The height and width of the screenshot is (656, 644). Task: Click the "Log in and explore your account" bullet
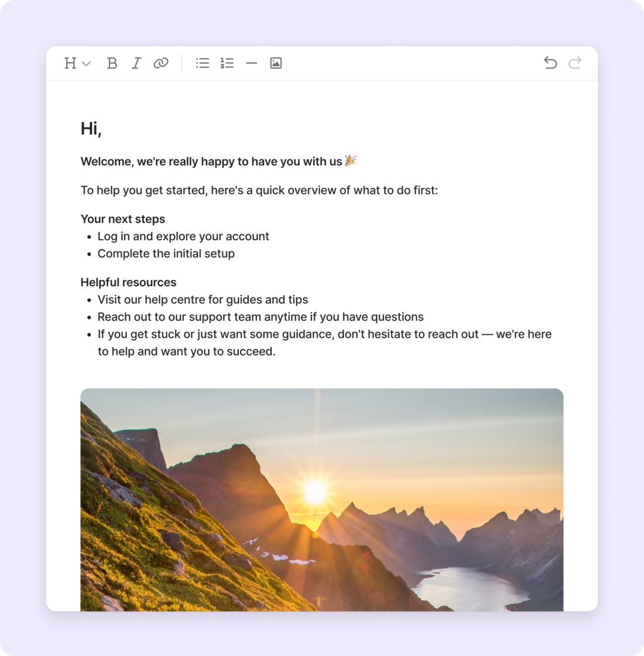[183, 237]
